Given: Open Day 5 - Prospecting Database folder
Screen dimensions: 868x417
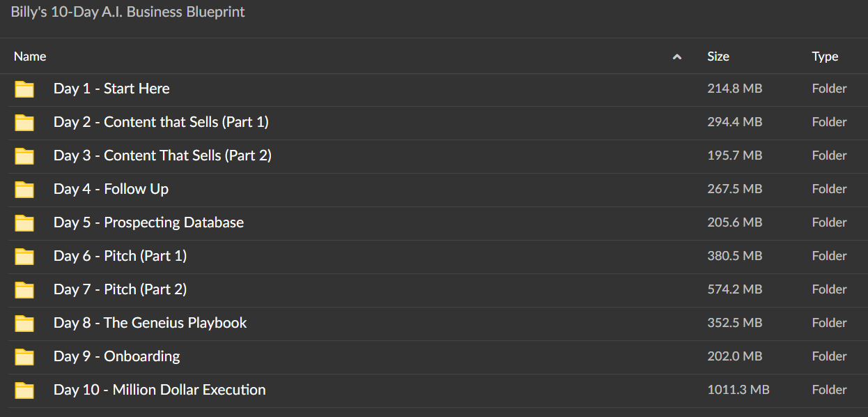Looking at the screenshot, I should (x=148, y=222).
